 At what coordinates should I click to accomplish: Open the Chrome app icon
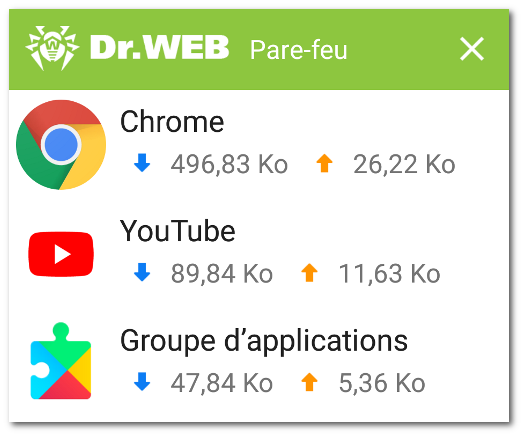click(61, 145)
